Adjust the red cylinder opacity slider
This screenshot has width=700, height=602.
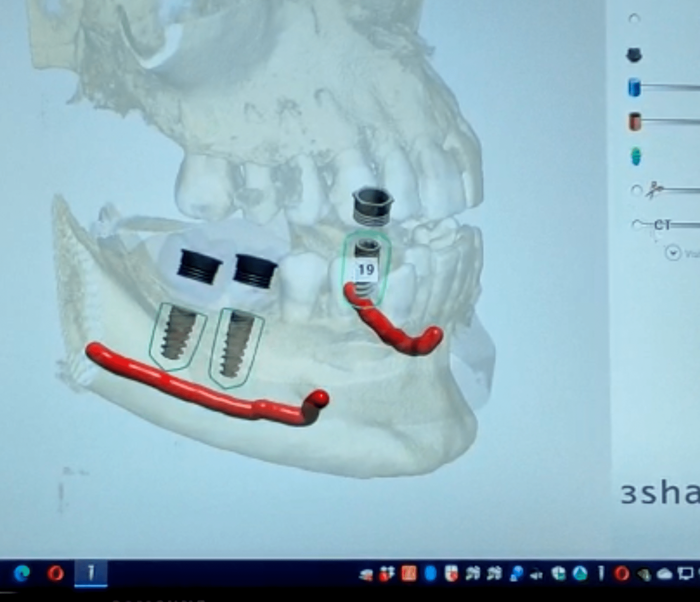670,122
